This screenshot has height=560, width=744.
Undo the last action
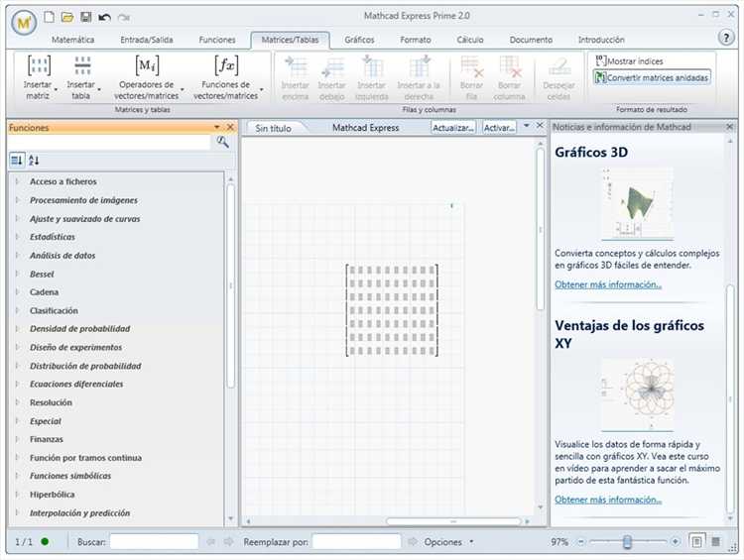click(x=104, y=18)
